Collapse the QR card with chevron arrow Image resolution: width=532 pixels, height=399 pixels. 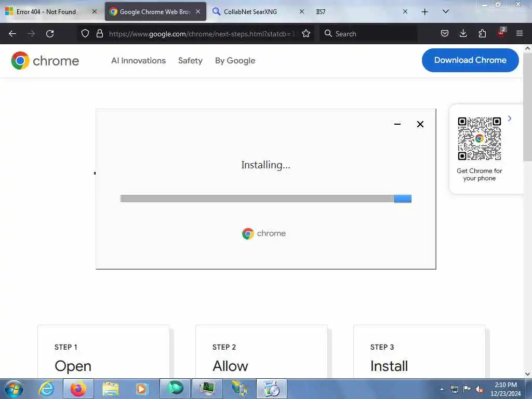coord(510,118)
